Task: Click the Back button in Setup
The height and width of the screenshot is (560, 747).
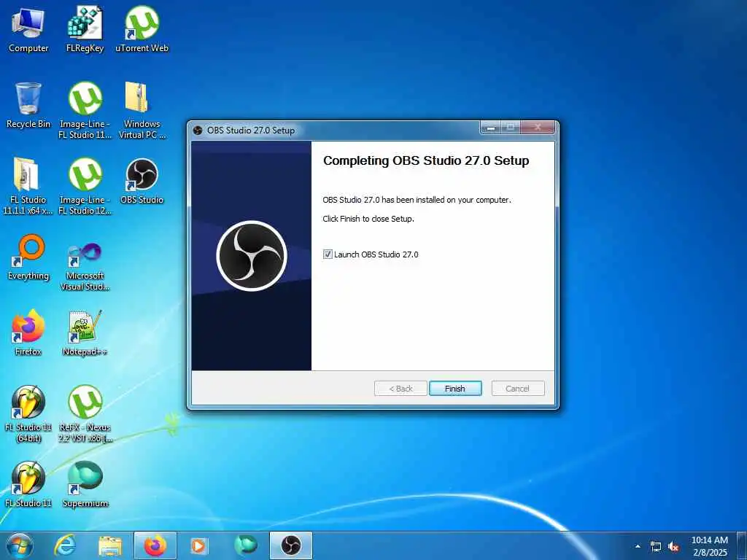Action: click(x=400, y=389)
